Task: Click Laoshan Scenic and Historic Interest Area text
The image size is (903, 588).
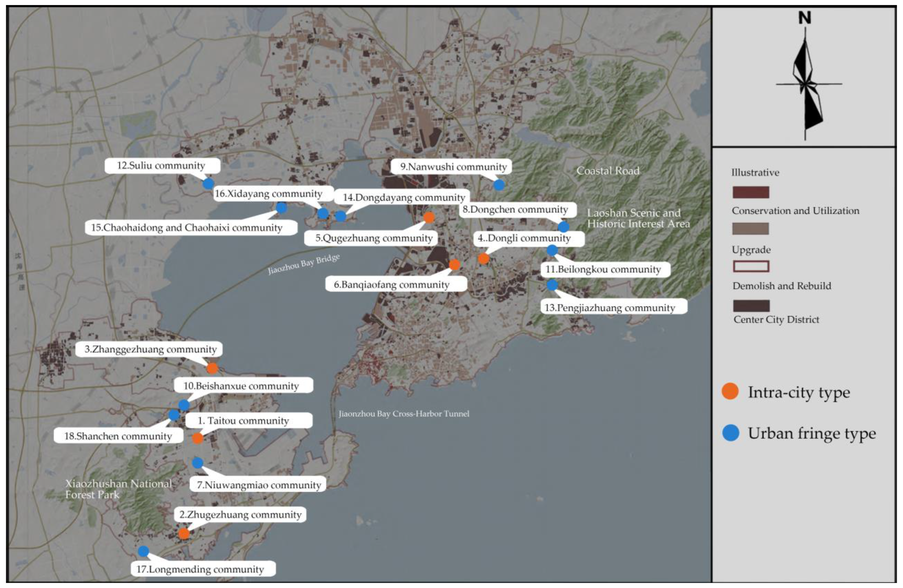Action: tap(638, 218)
